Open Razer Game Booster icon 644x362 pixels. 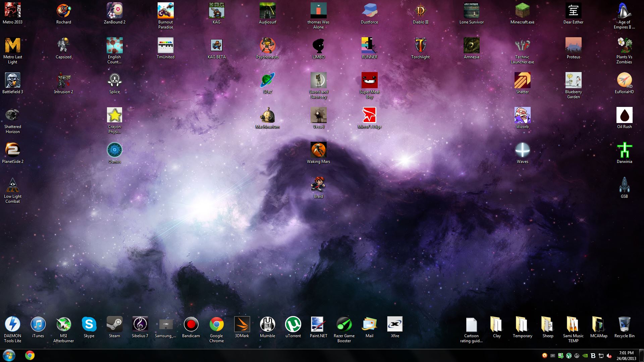pos(344,330)
